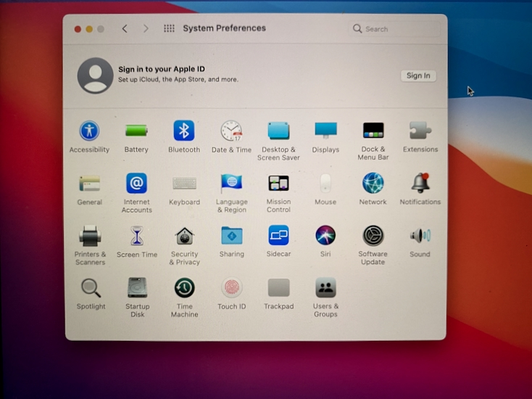Open the Date & Time preferences
Screen dimensions: 532x399
(231, 131)
